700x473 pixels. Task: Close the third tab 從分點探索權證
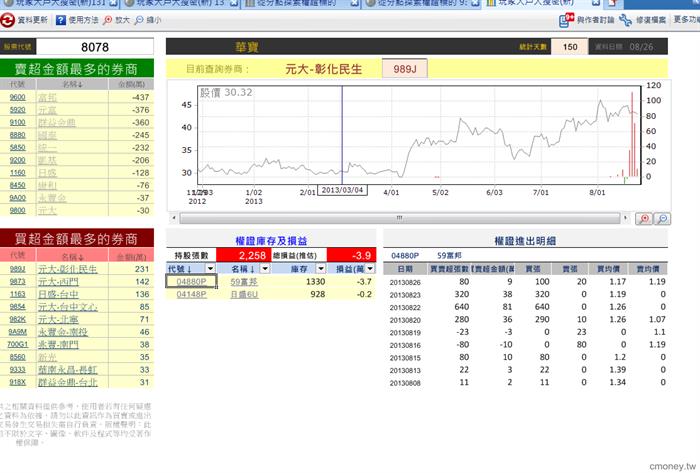pyautogui.click(x=354, y=3)
